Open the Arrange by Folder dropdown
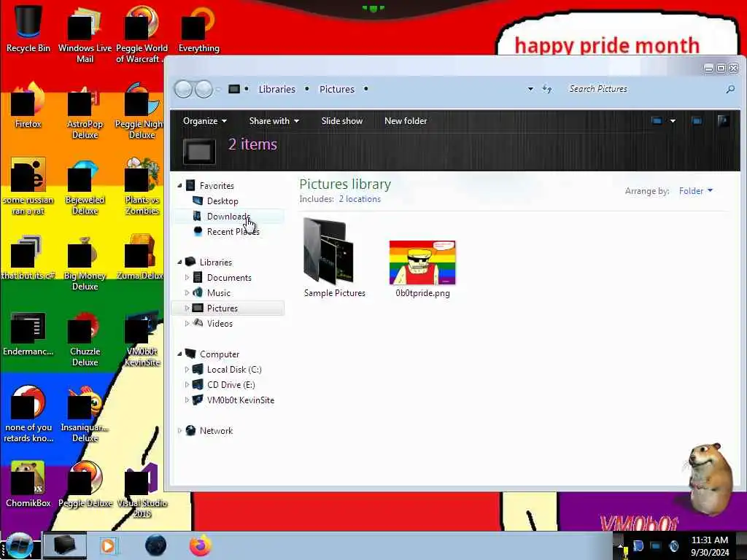747x560 pixels. click(695, 191)
